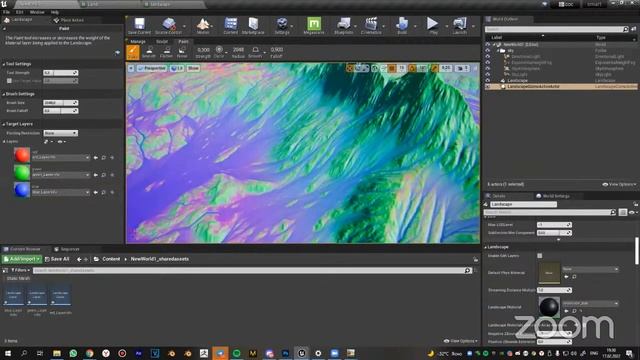Click the blue layer's use-selected-asset arrow
This screenshot has width=640, height=360.
[96, 192]
